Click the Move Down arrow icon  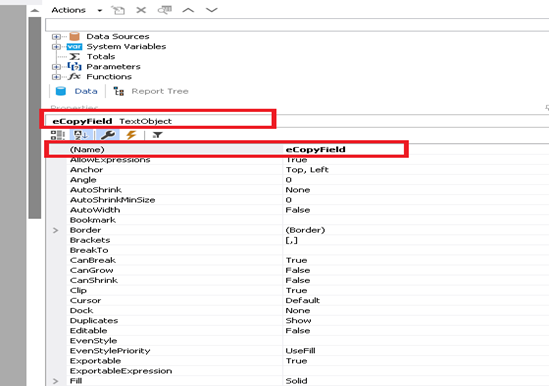tap(212, 10)
